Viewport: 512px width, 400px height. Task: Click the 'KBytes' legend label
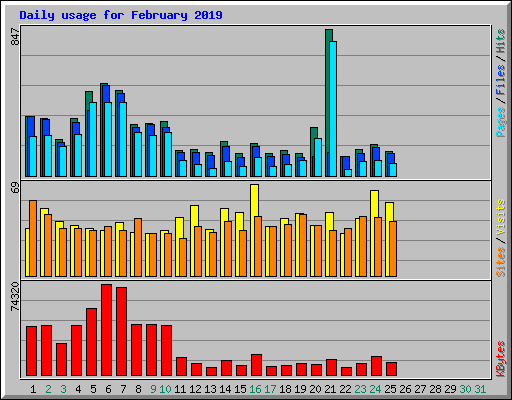point(501,359)
